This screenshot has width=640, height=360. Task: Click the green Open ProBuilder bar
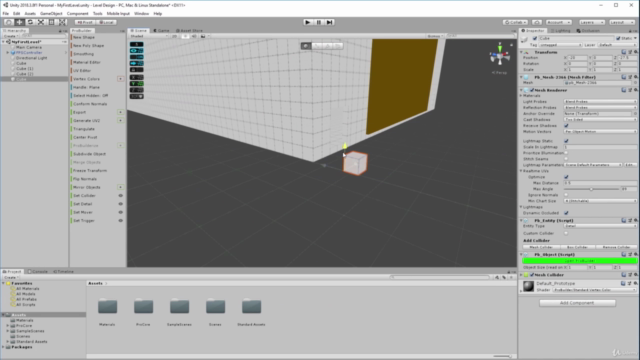coord(580,261)
